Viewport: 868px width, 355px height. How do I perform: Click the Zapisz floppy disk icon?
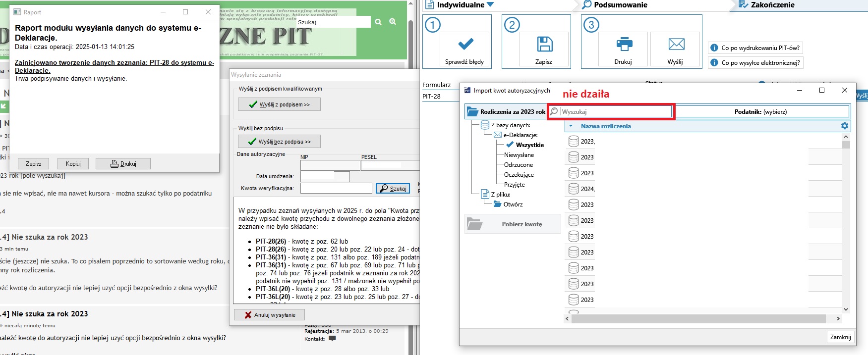(x=544, y=45)
